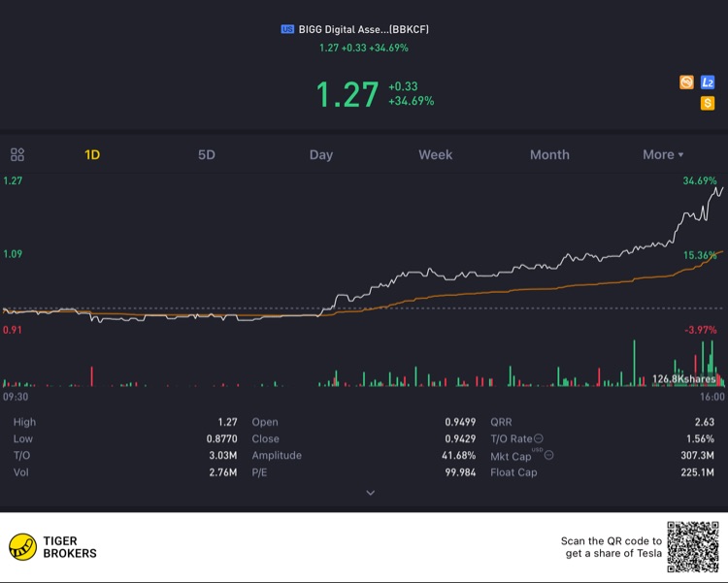
Task: Tap the +34.69% change beside price
Action: pos(411,101)
